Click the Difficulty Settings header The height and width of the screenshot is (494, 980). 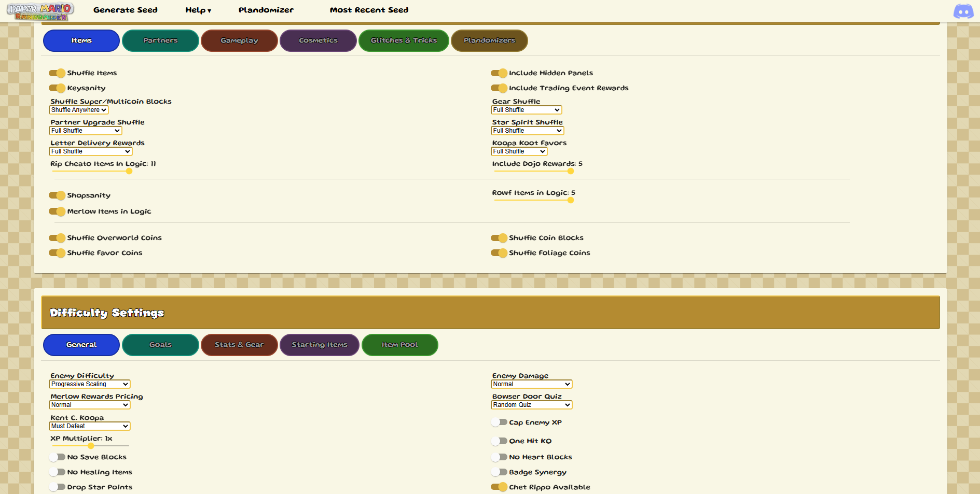490,313
